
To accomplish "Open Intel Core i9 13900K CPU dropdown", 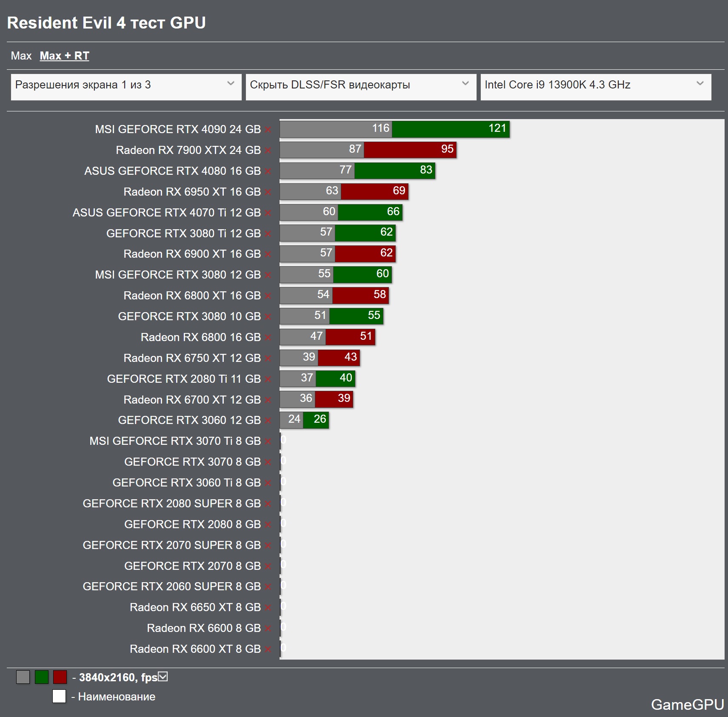I will point(596,87).
